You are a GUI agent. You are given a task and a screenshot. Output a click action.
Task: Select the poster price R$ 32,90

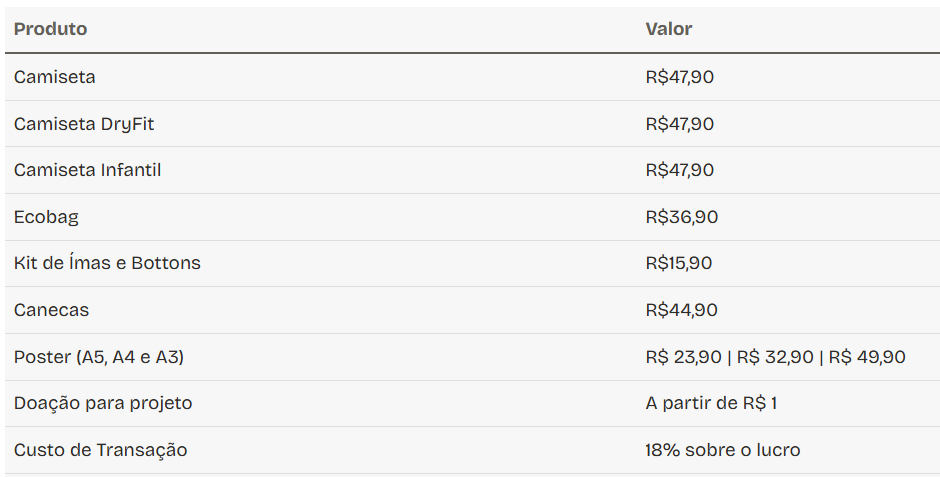click(775, 357)
